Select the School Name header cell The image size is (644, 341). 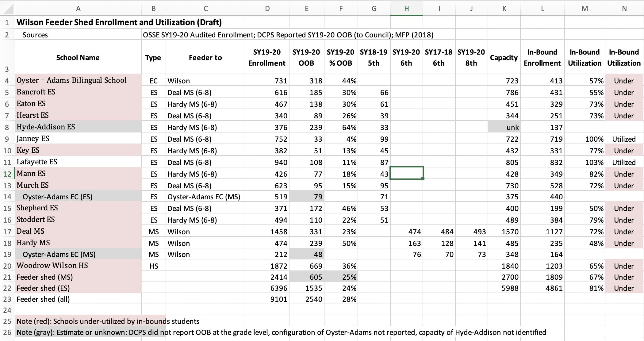point(78,57)
